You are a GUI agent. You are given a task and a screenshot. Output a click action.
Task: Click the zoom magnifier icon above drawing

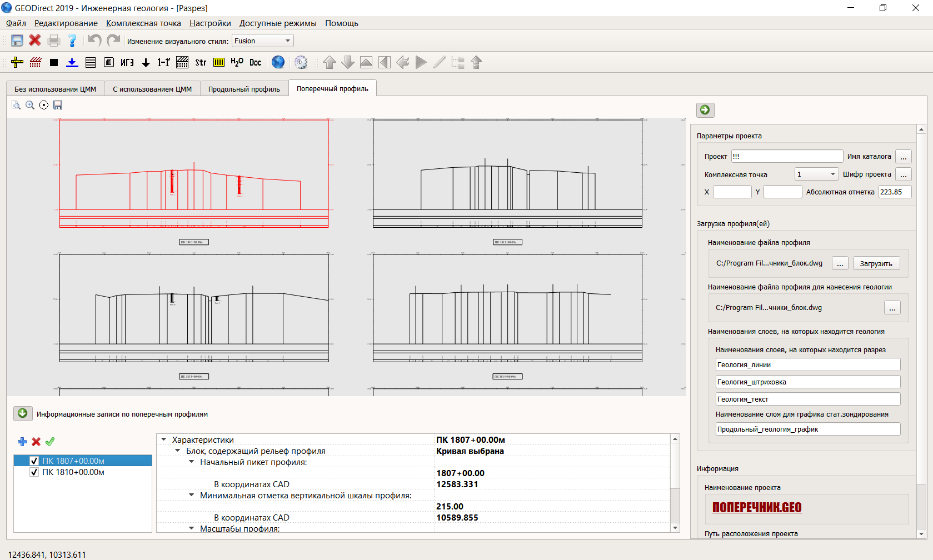(30, 105)
